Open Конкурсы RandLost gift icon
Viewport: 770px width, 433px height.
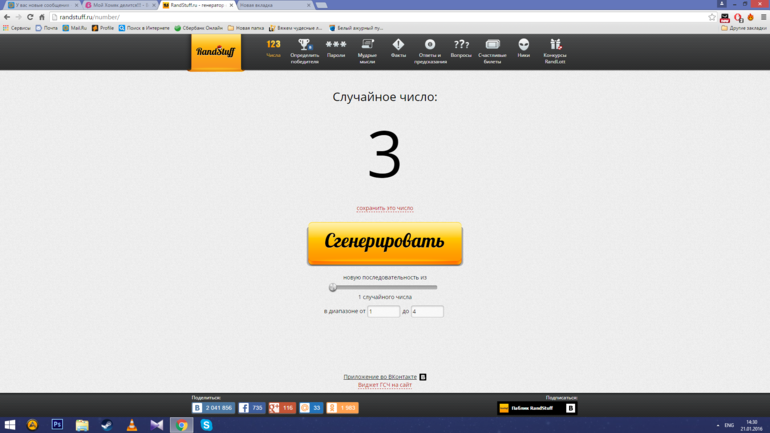click(555, 45)
